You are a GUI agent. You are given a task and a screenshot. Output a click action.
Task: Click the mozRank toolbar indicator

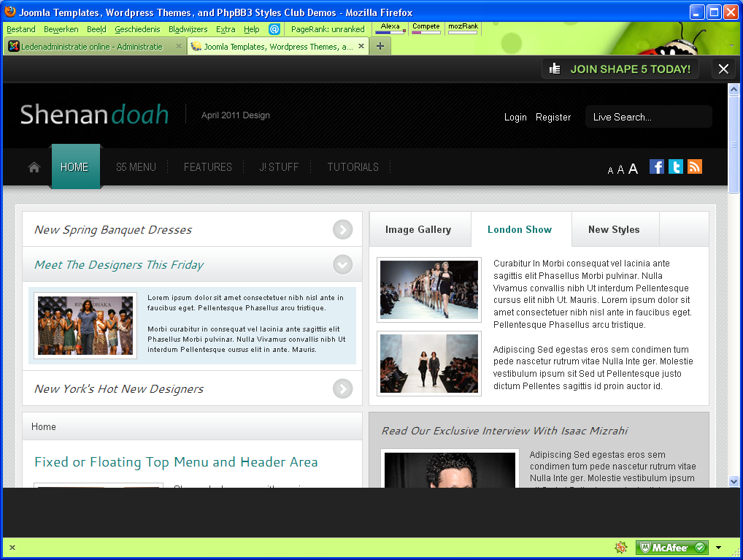463,28
